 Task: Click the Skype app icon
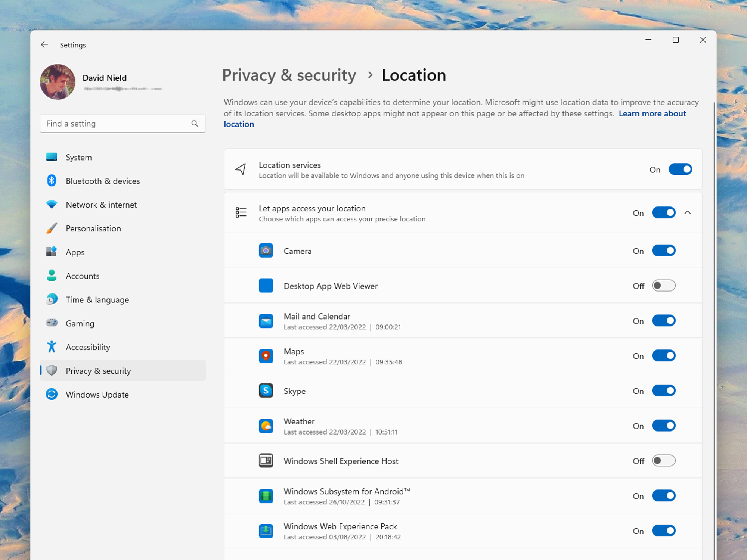(266, 391)
